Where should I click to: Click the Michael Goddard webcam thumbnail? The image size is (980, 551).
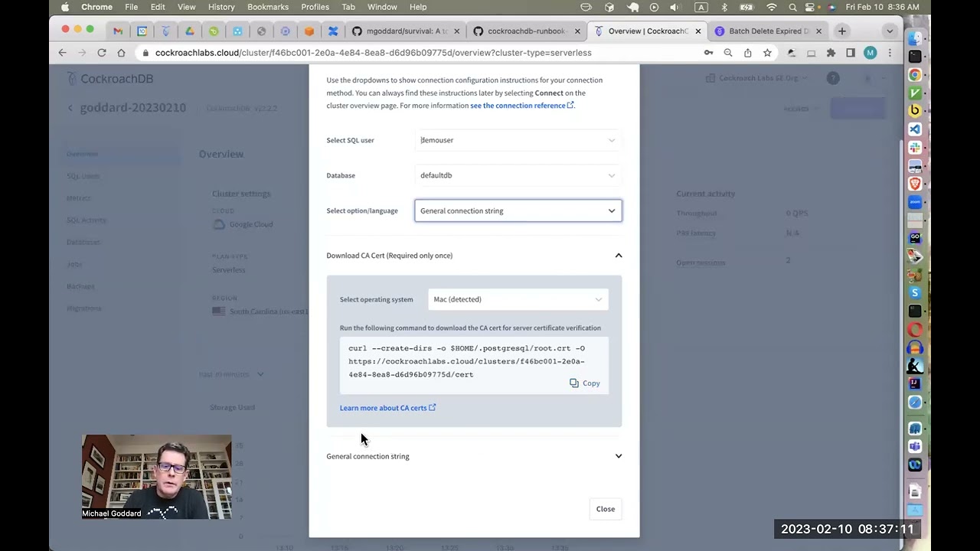tap(156, 478)
